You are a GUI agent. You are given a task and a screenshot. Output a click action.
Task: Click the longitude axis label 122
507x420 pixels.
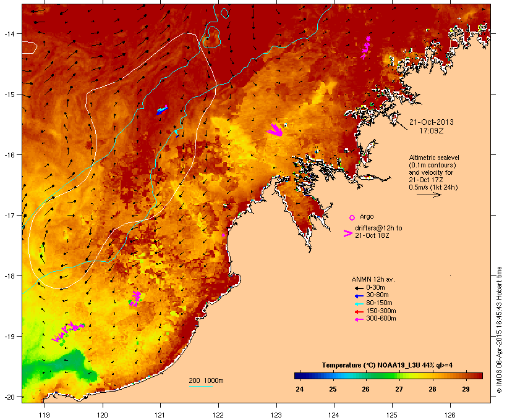[218, 415]
